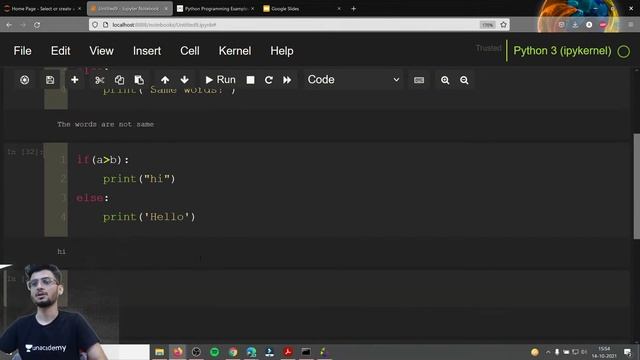Screen dimensions: 640x360
Task: Open keyboard shortcuts command icon
Action: tap(419, 80)
